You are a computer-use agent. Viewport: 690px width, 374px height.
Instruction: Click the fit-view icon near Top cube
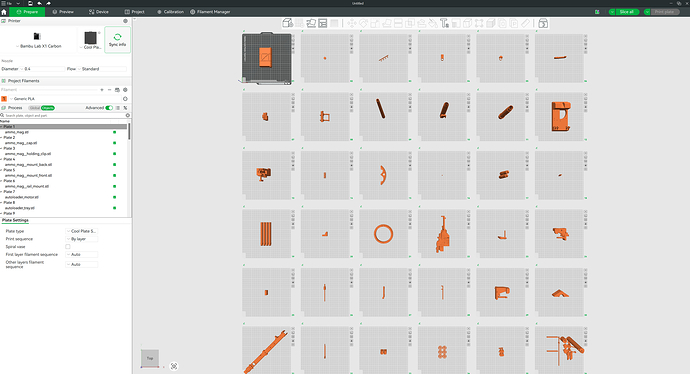click(x=174, y=366)
